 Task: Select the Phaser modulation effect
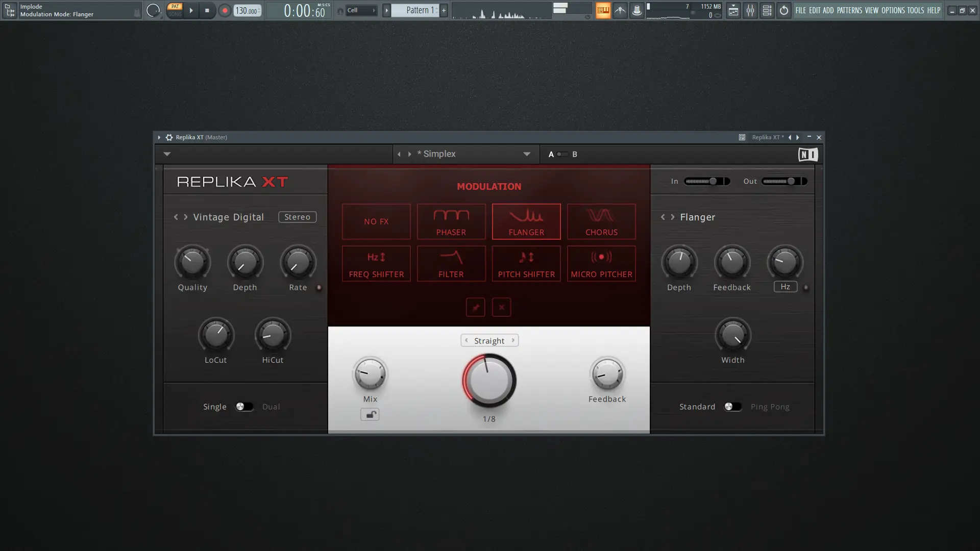(x=451, y=221)
